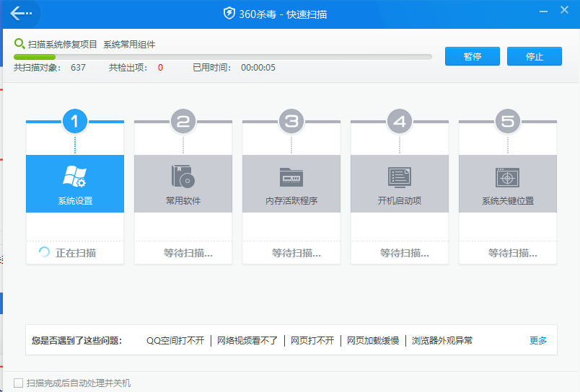Click the 浏览器外观异常 problem link
Viewport: 580px width, 392px height.
441,340
